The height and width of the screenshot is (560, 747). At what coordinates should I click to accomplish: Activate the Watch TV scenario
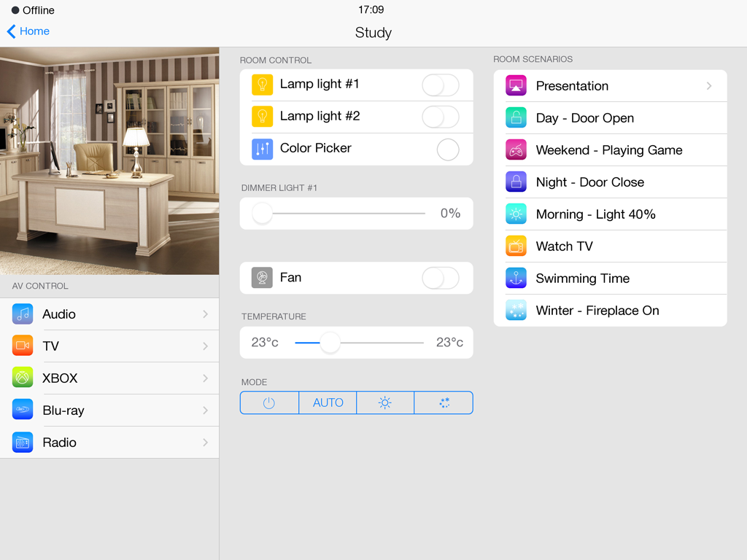611,246
